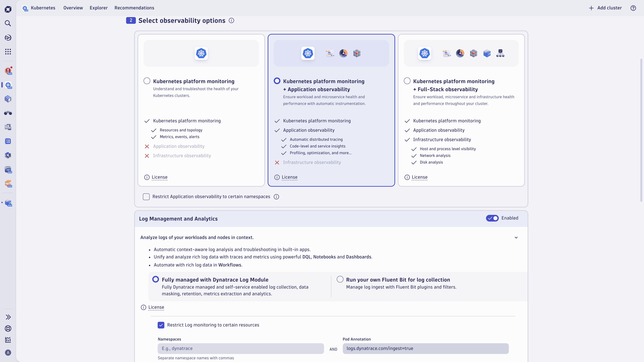The width and height of the screenshot is (644, 362).
Task: Click info icon beside Restrict Application observability
Action: (276, 197)
